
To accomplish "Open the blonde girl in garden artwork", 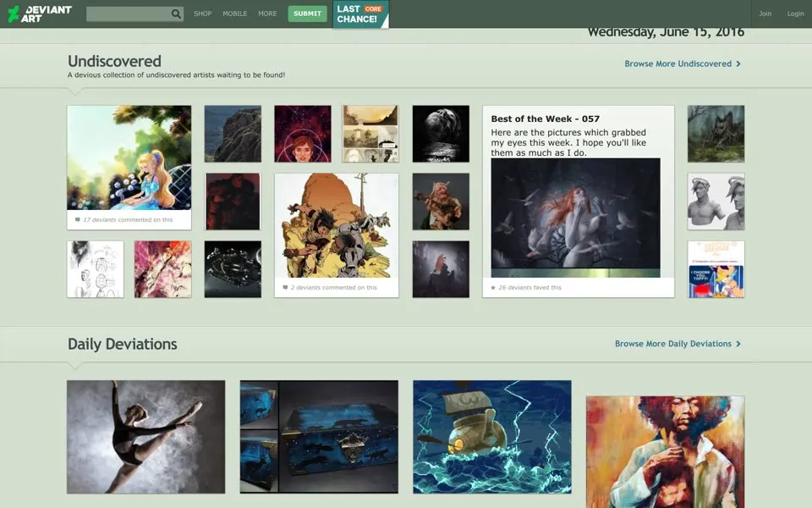I will pos(129,157).
